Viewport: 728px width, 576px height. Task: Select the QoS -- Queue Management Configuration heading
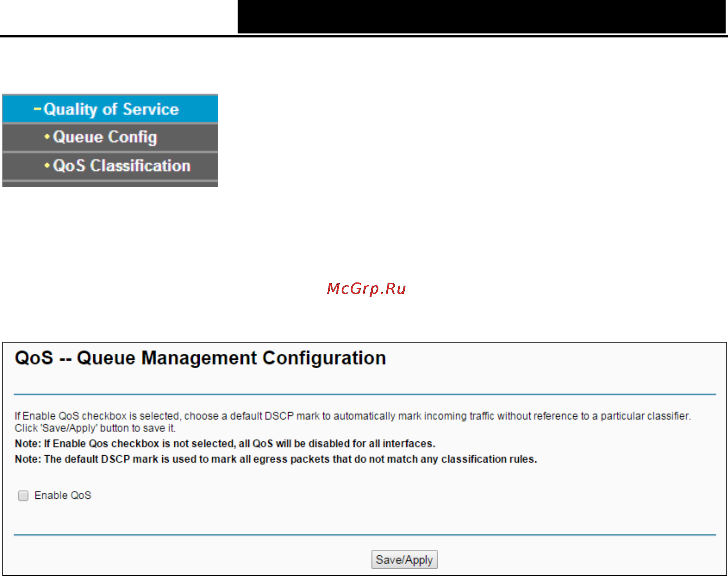[x=201, y=358]
